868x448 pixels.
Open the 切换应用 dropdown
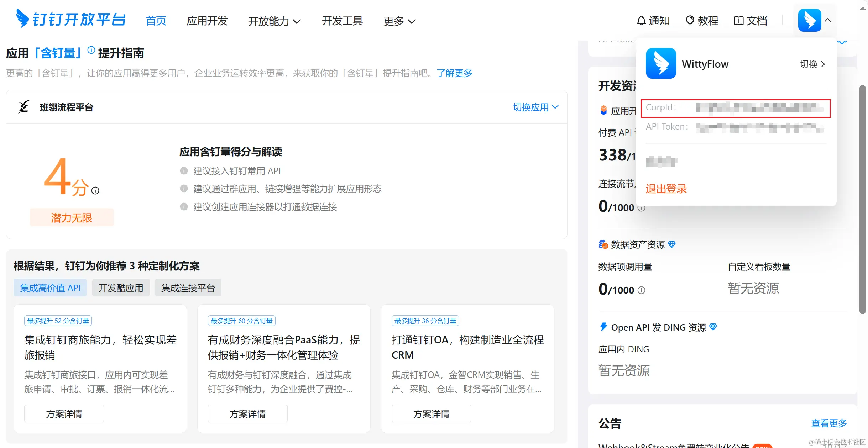click(x=535, y=107)
